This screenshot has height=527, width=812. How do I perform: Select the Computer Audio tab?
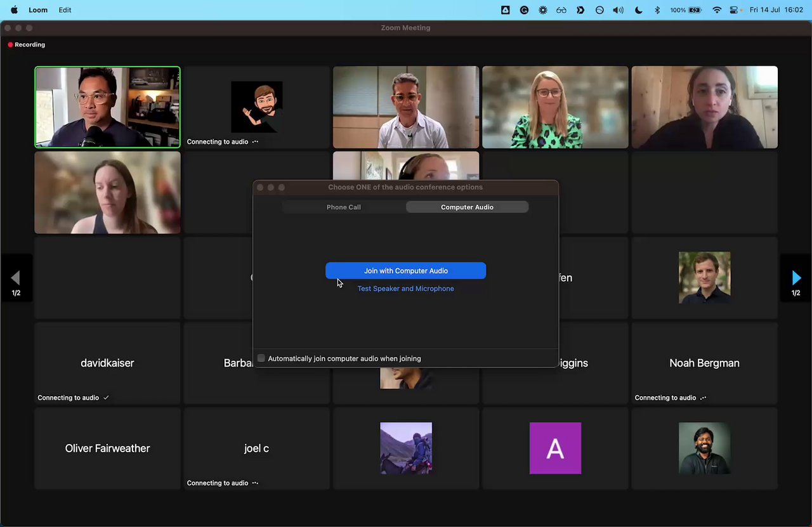tap(467, 207)
